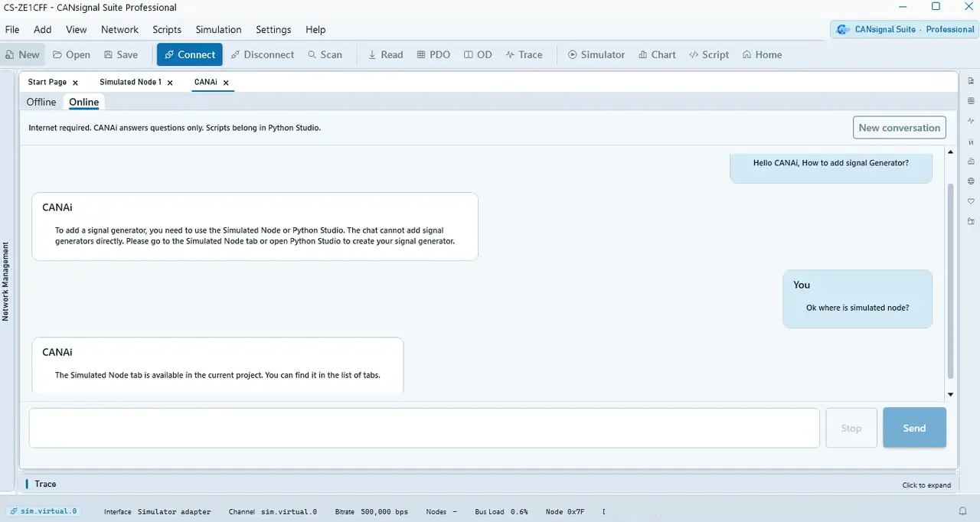Start a New conversation

(x=900, y=128)
